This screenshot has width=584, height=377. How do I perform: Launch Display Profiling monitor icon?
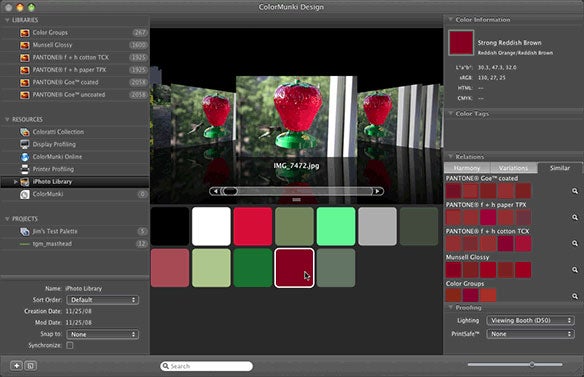[25, 145]
